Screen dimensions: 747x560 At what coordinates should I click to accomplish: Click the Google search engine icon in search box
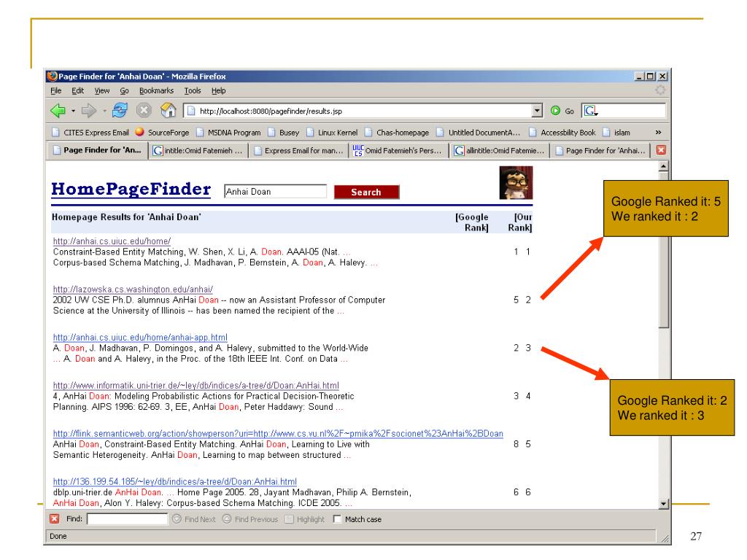[590, 111]
